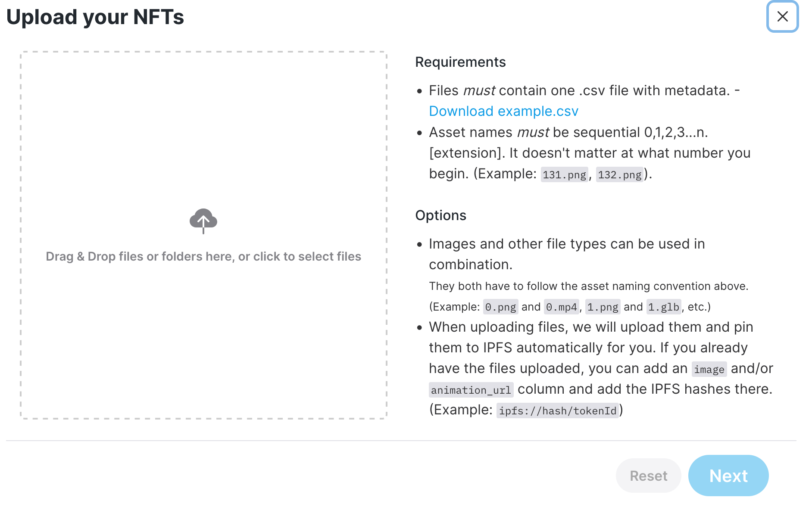Close the Upload your NFTs dialog
This screenshot has width=812, height=510.
click(x=782, y=16)
